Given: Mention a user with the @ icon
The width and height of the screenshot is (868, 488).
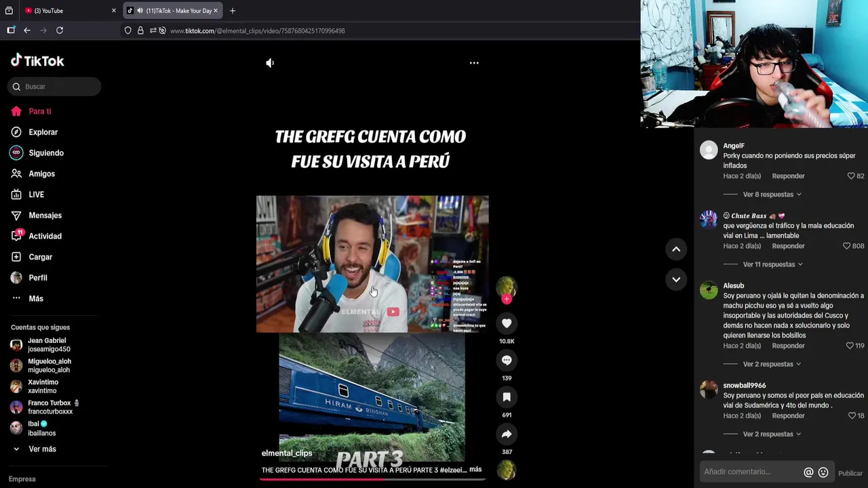Looking at the screenshot, I should (x=808, y=472).
